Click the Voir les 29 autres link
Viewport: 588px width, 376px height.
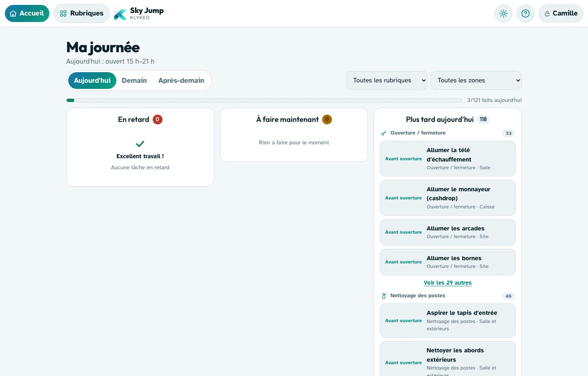pos(448,283)
